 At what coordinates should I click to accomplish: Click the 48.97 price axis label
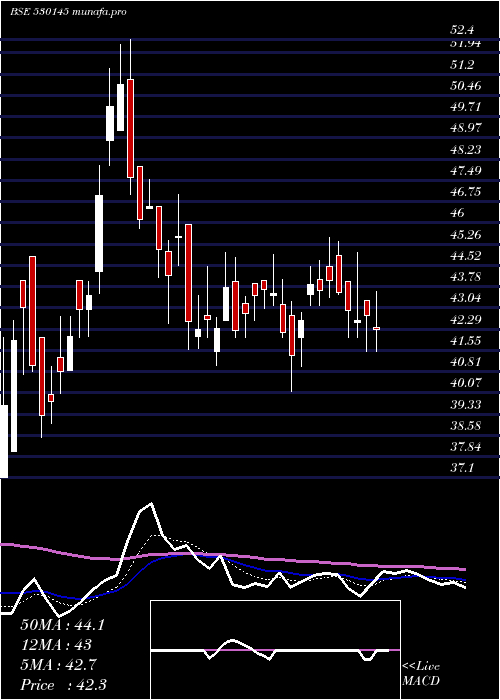[x=466, y=128]
